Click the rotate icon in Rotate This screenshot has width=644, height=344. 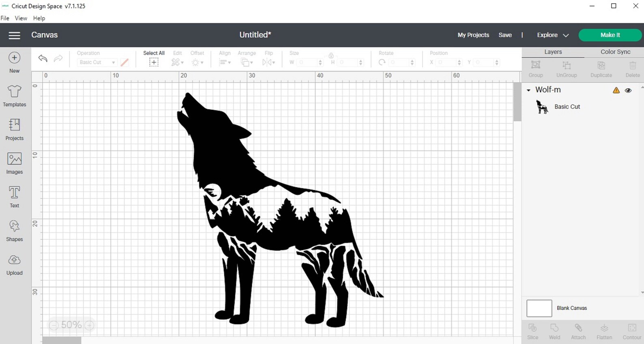382,62
